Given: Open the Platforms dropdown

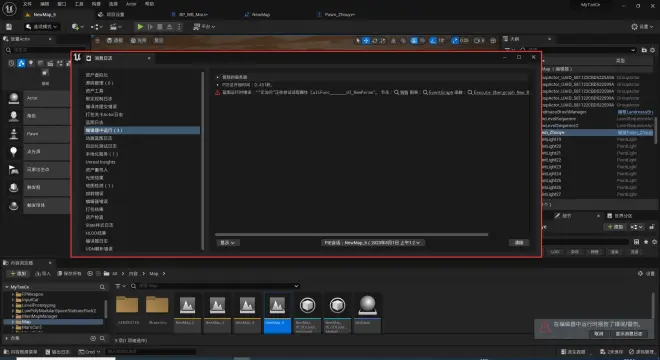Looking at the screenshot, I should pyautogui.click(x=204, y=27).
